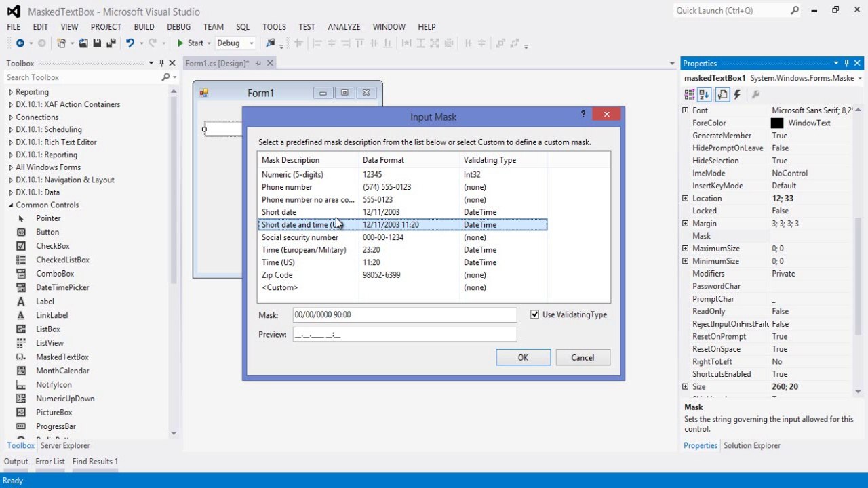Toggle the Use ValidatingType checkbox
The width and height of the screenshot is (868, 488).
click(x=535, y=314)
